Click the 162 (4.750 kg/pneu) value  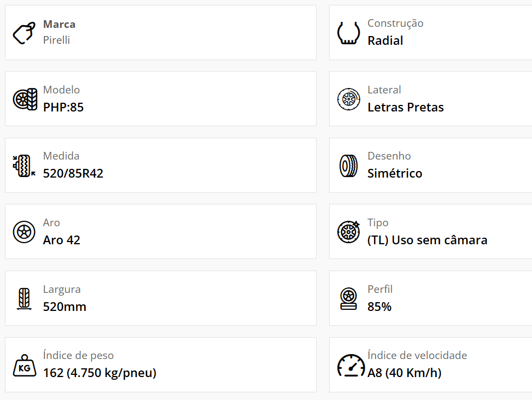100,373
